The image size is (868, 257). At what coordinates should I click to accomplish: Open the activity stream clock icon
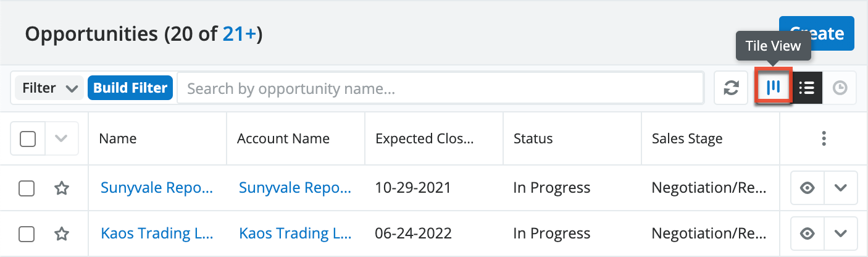840,88
